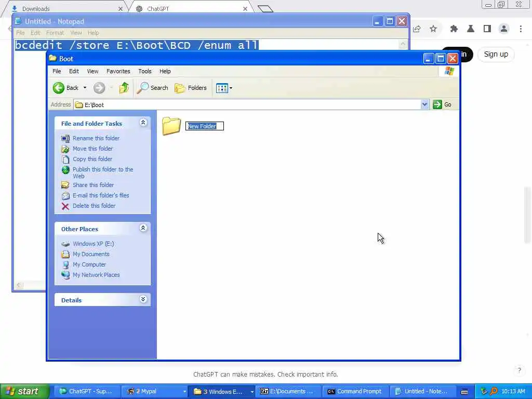Click the Windows Start button
Image resolution: width=532 pixels, height=399 pixels.
(25, 391)
